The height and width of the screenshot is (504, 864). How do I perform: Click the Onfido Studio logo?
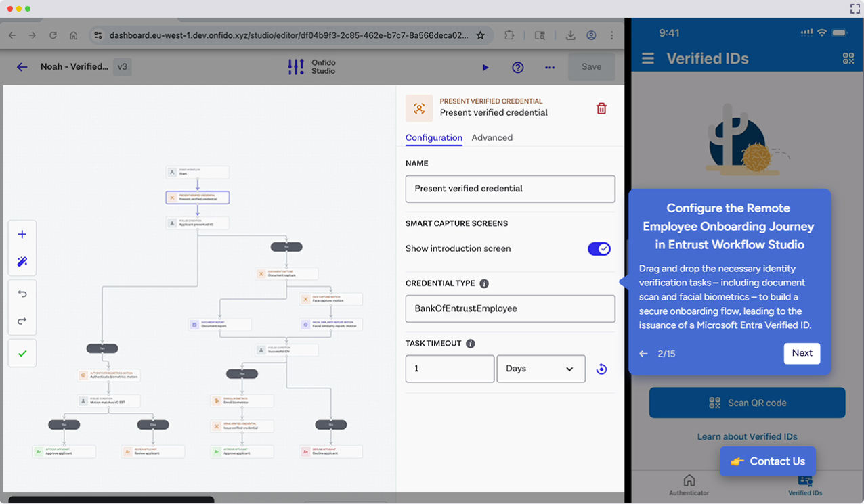click(x=311, y=66)
